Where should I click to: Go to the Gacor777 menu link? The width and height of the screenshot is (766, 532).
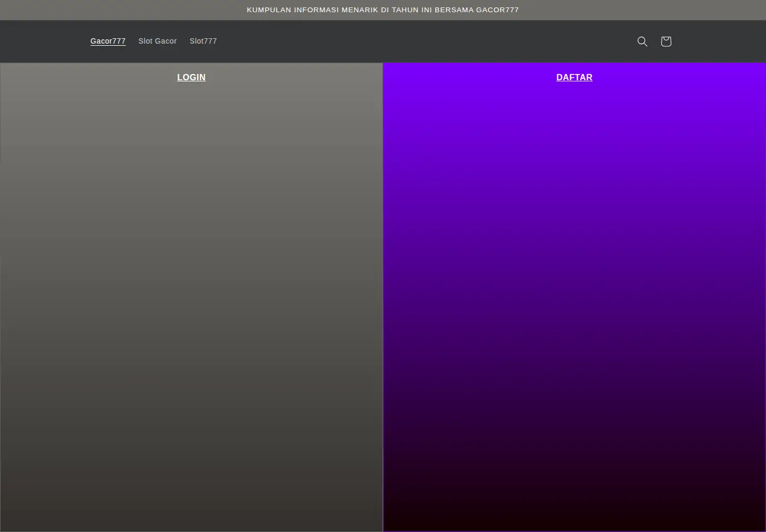[108, 41]
